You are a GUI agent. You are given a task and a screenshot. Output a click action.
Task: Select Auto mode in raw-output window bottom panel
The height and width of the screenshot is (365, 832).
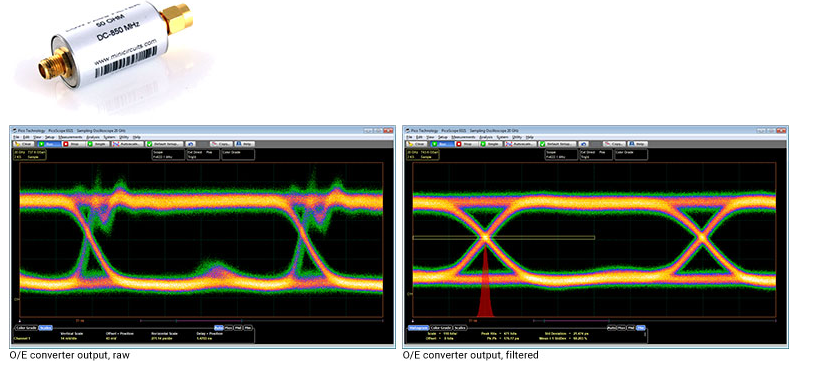pos(218,328)
